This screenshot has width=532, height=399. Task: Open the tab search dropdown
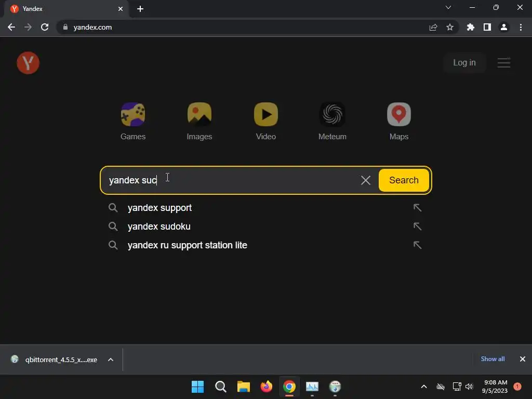click(x=448, y=7)
